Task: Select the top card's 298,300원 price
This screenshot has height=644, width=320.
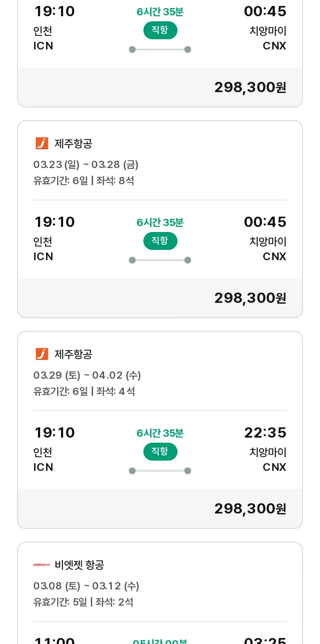Action: coord(250,87)
